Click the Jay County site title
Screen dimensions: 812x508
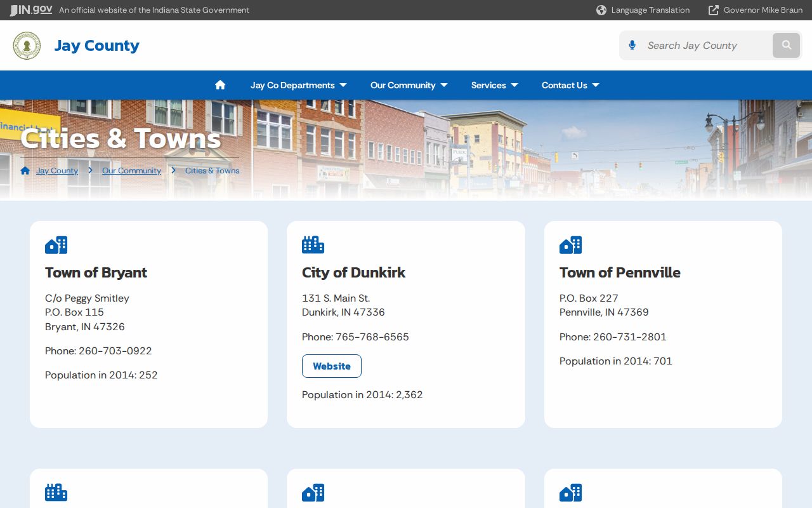[x=96, y=46]
